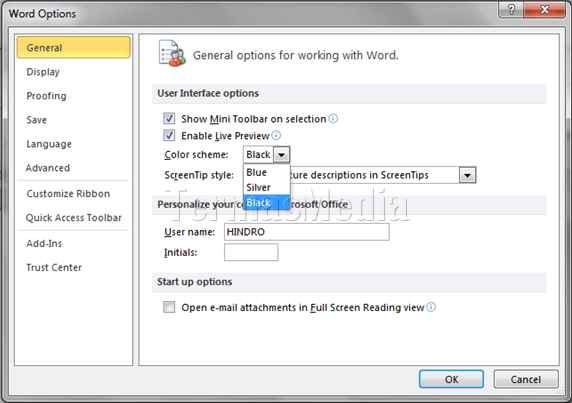Click info icon next to Full Screen Reading view
Screen dimensions: 572x403
(x=431, y=307)
